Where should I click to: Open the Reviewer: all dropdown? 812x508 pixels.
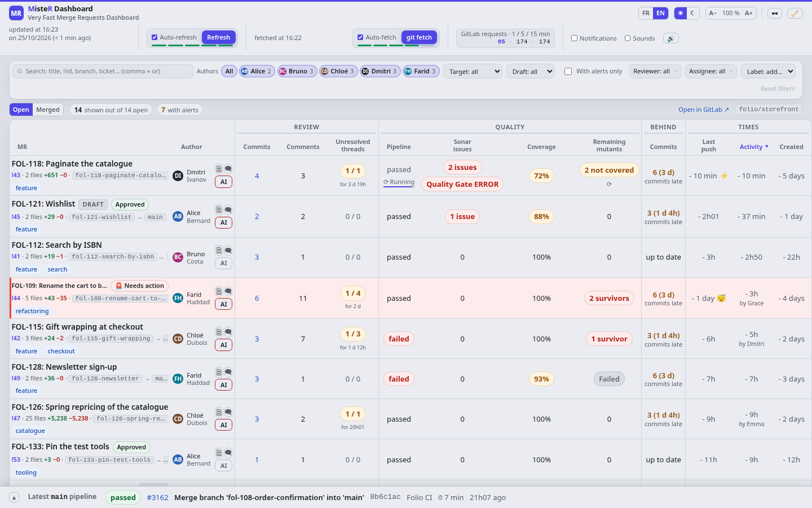655,71
